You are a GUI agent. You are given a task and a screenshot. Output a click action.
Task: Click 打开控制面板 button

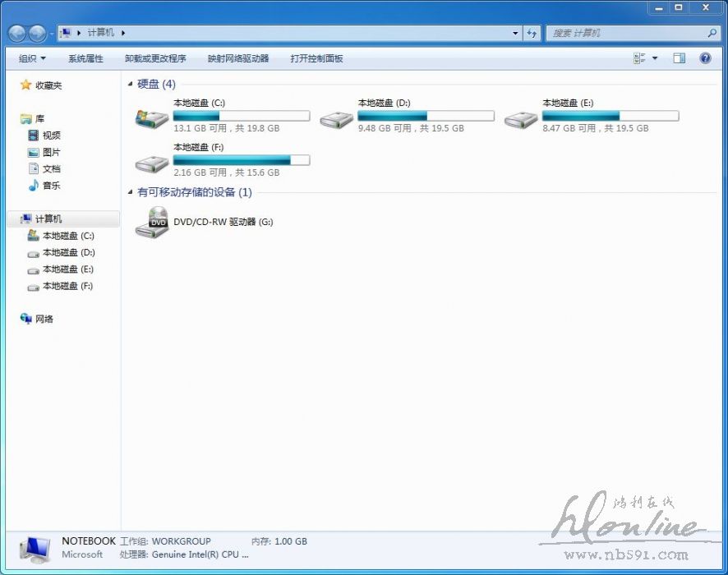(x=316, y=58)
